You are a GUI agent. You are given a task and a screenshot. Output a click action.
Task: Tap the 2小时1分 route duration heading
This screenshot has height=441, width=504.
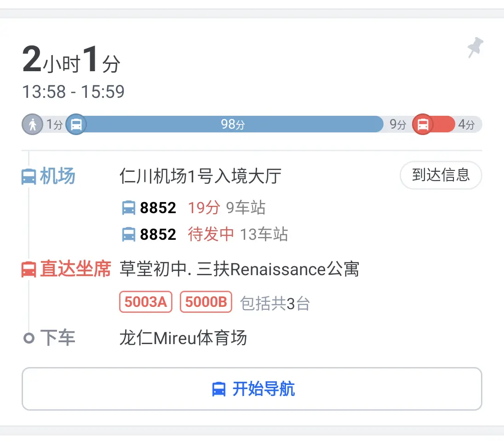click(71, 59)
